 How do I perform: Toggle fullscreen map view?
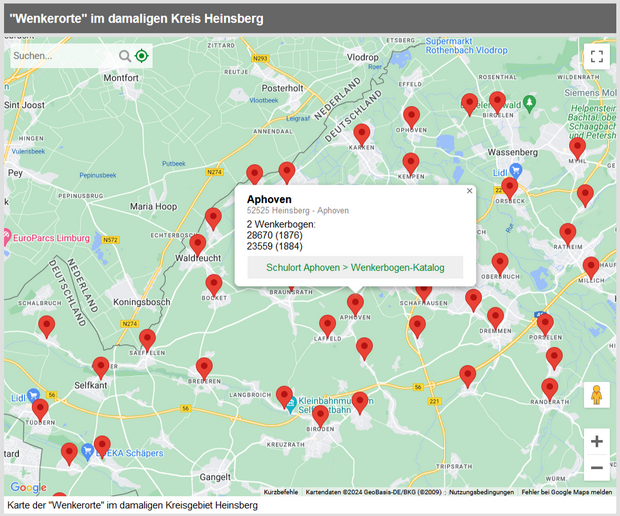tap(597, 56)
